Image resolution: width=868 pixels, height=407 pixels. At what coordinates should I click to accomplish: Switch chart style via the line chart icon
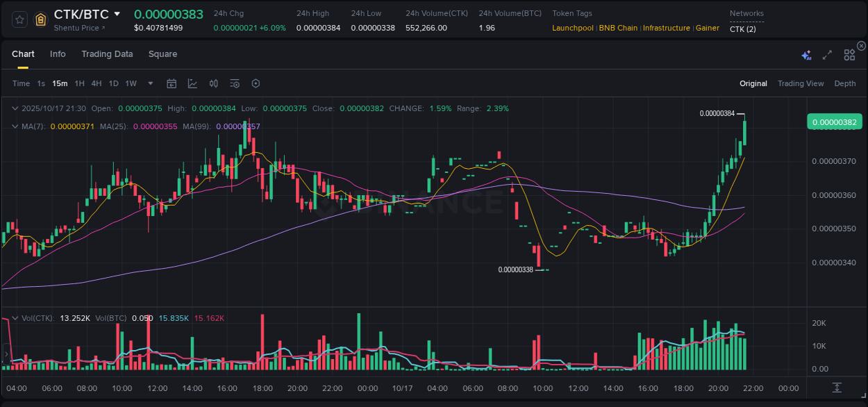point(192,83)
